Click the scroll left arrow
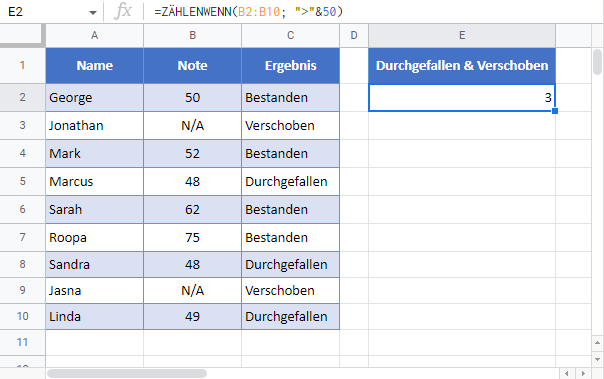This screenshot has width=604, height=379. pos(567,373)
